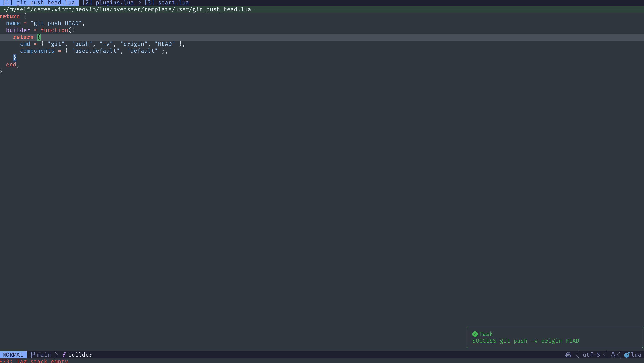The image size is (644, 363).
Task: Click the chevron left of utf-8
Action: click(x=578, y=355)
